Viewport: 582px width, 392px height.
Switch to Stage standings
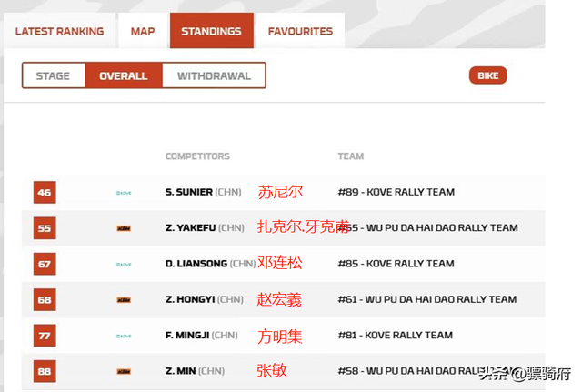coord(53,75)
